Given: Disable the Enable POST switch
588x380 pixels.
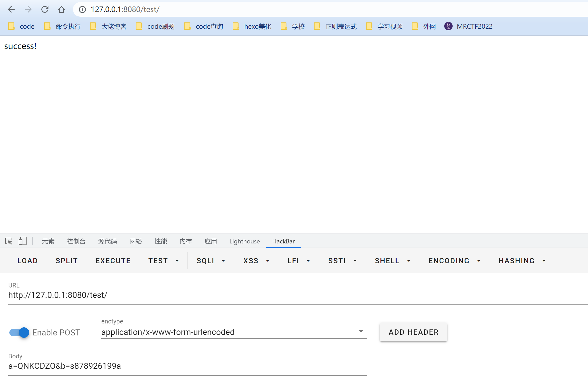Looking at the screenshot, I should pos(19,332).
